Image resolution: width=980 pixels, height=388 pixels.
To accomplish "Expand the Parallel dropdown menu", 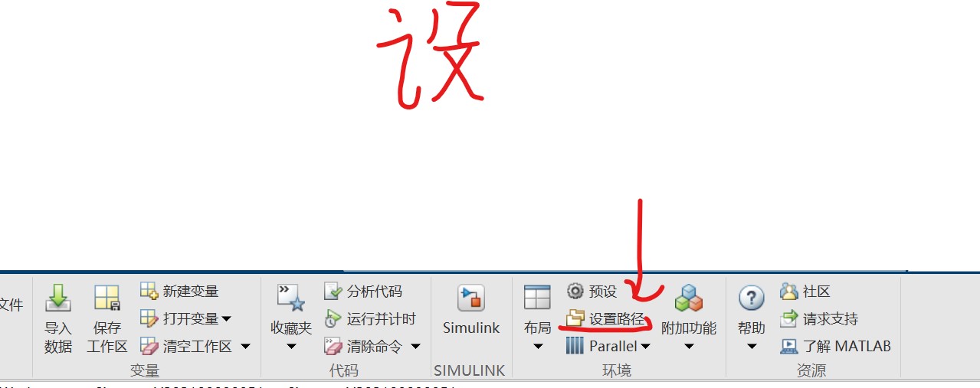I will pos(645,346).
